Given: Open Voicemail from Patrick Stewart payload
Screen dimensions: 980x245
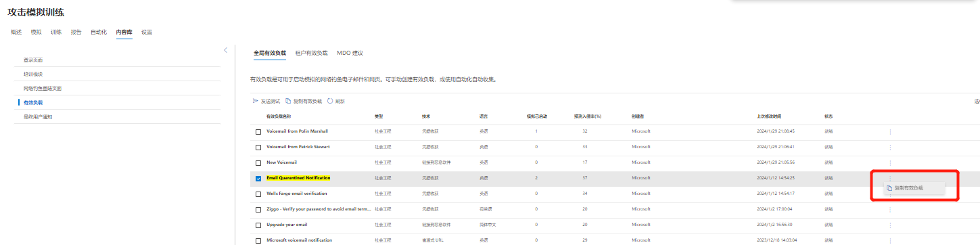Looking at the screenshot, I should [298, 146].
